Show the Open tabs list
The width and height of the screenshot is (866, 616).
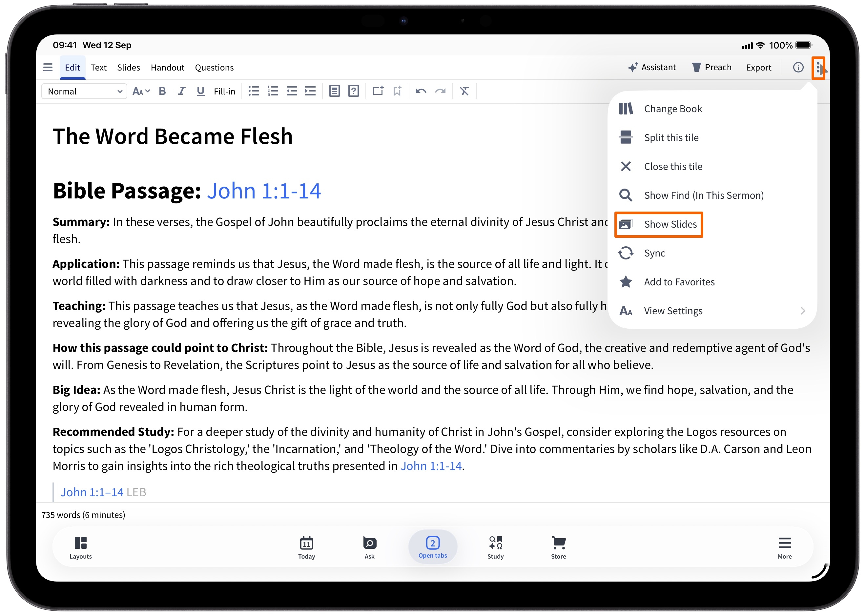pyautogui.click(x=432, y=547)
